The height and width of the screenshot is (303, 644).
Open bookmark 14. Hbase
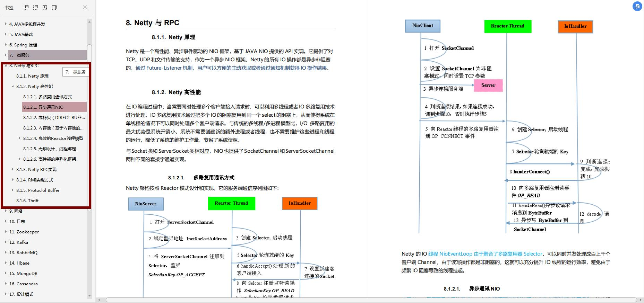click(x=19, y=263)
